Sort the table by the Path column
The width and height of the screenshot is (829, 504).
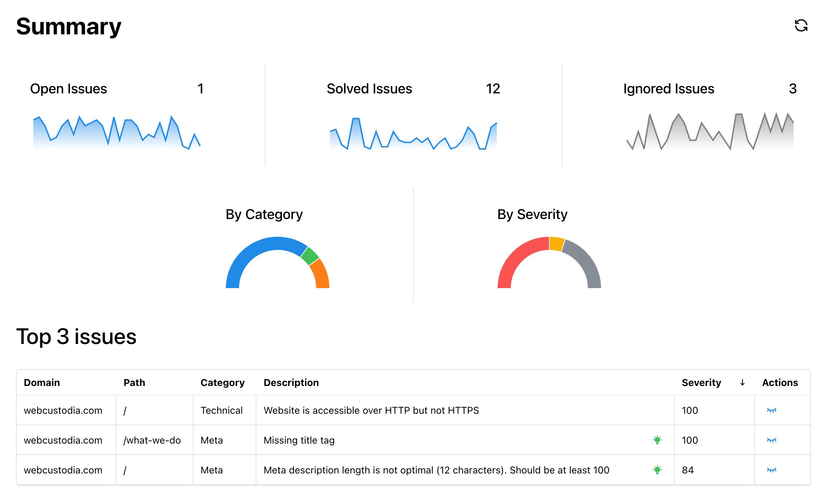(135, 383)
